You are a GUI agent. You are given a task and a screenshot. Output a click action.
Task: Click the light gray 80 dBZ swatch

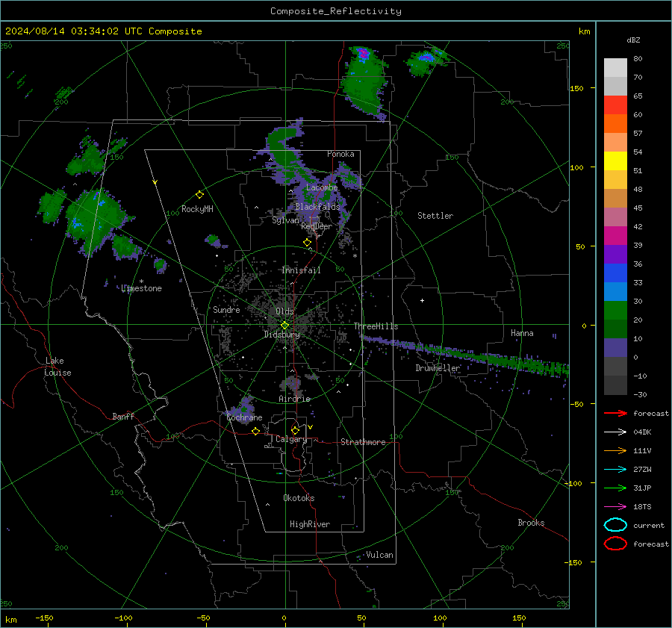(x=615, y=67)
